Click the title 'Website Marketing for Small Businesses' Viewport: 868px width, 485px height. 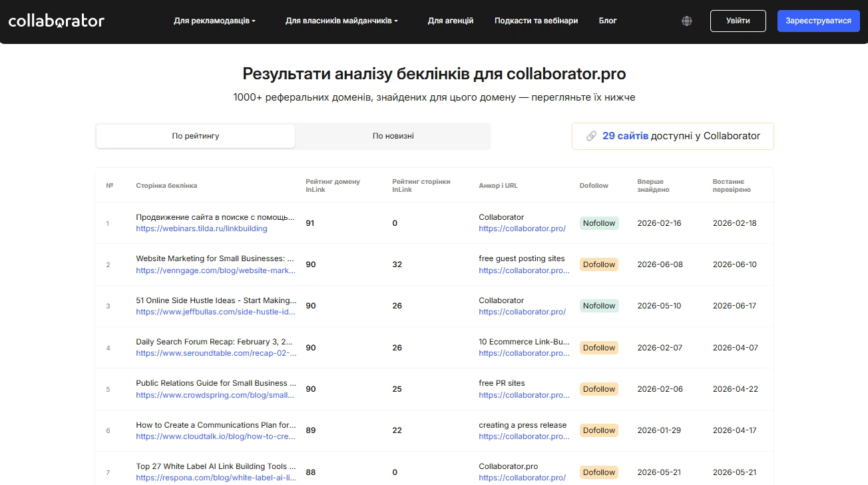click(215, 258)
